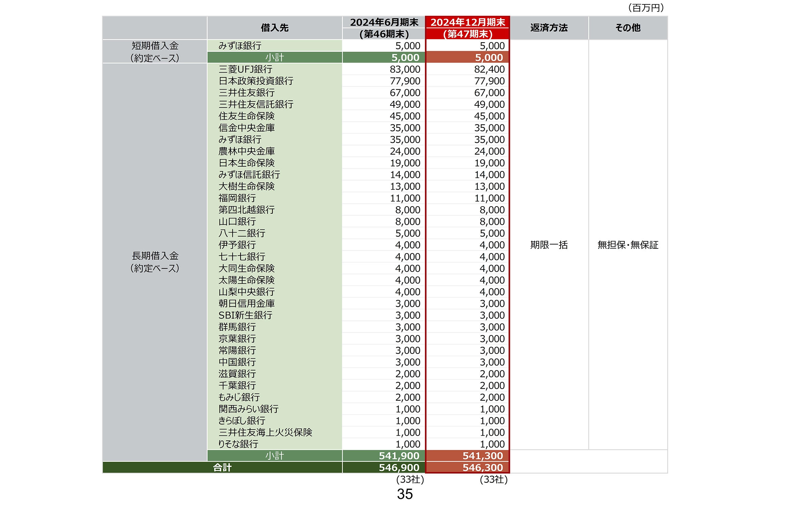Click the 三井住友海上火災保険 lender name
812x506 pixels.
(x=265, y=432)
